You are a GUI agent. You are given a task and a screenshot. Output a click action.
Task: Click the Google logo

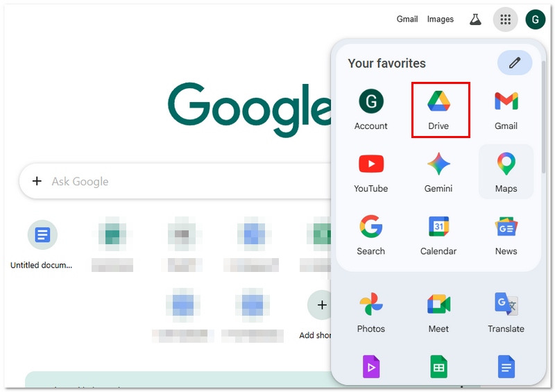click(250, 109)
